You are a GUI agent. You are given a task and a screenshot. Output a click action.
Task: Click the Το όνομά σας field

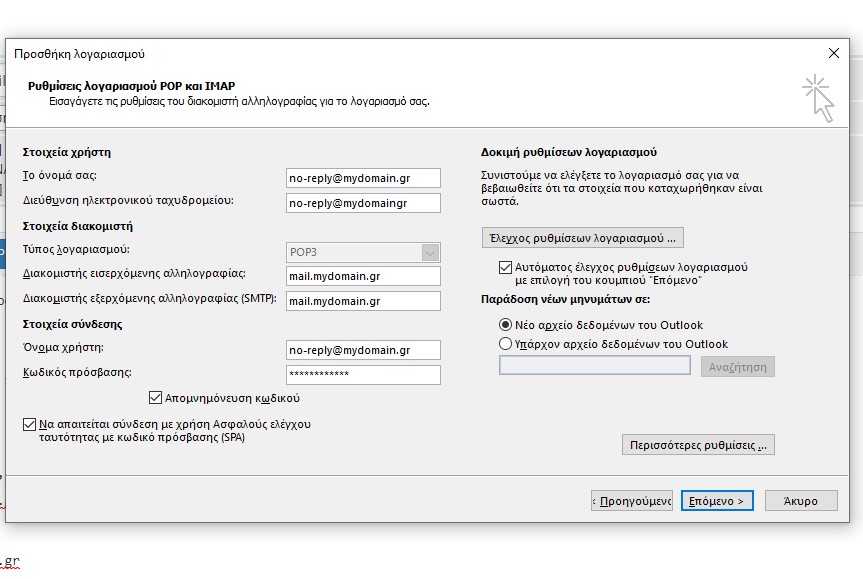tap(363, 178)
